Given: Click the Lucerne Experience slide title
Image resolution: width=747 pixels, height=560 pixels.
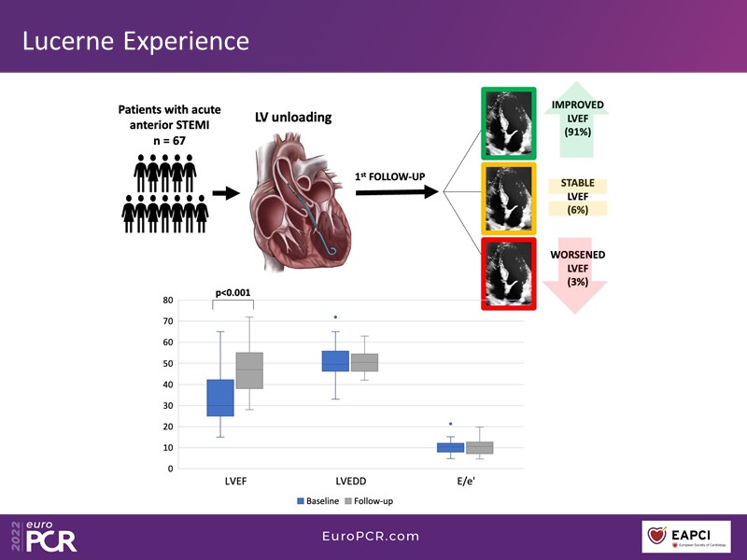Looking at the screenshot, I should pos(136,41).
